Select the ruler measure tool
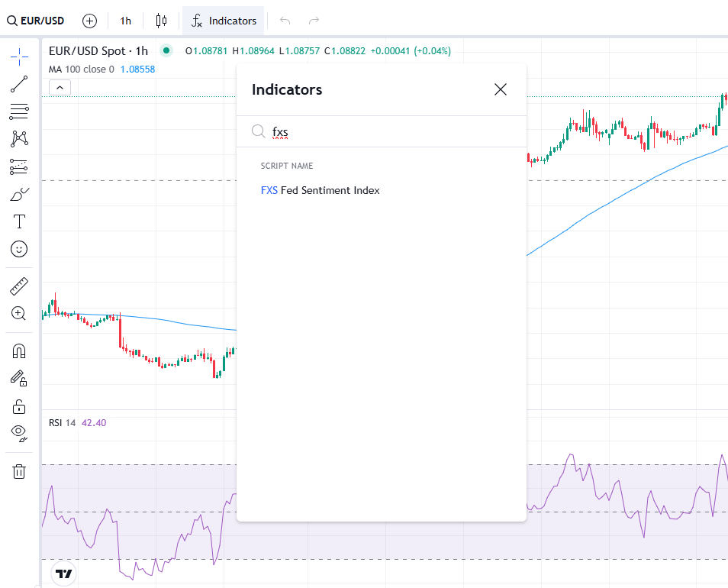This screenshot has width=728, height=588. [x=19, y=286]
